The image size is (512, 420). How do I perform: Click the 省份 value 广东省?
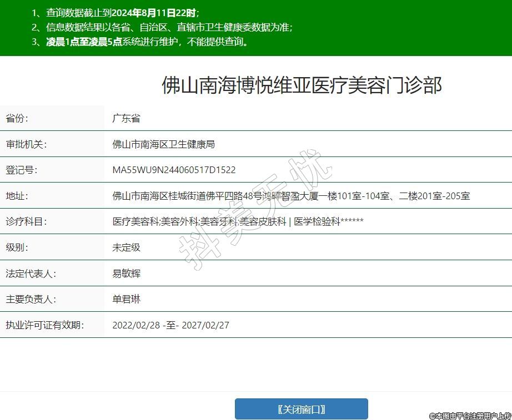click(x=126, y=118)
